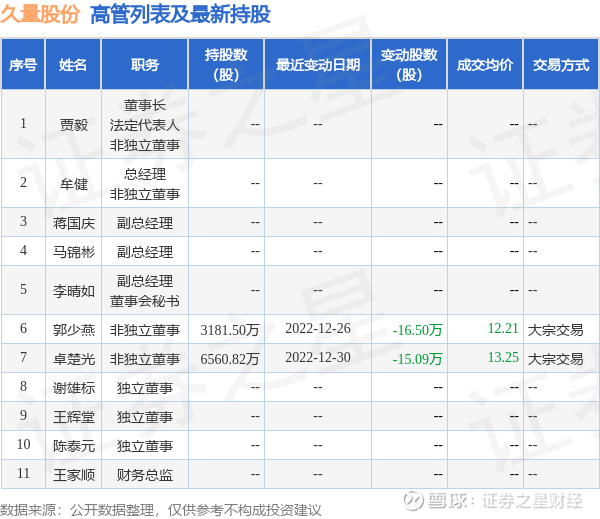Click 独立董事 title in 陈泰元's row
The width and height of the screenshot is (600, 519).
coord(145,446)
